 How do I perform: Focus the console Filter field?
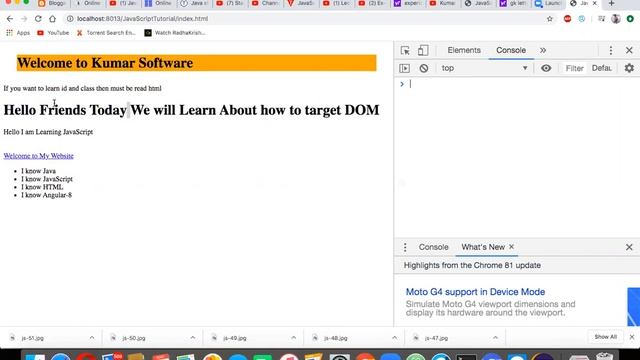(x=574, y=68)
